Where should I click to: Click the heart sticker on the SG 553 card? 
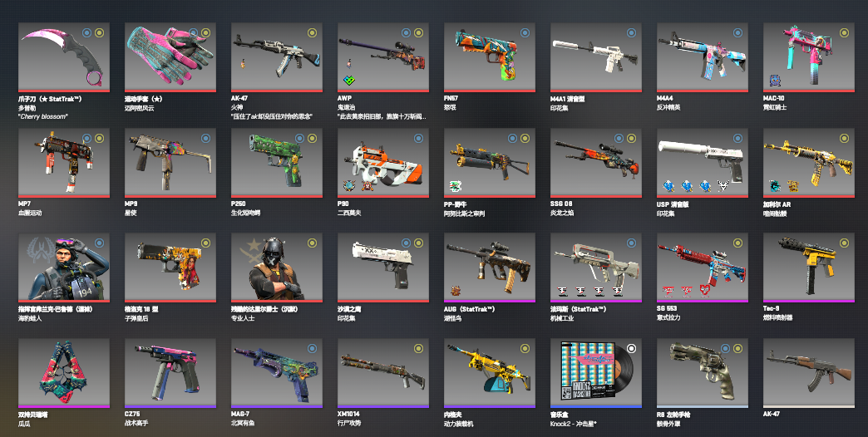[x=704, y=292]
